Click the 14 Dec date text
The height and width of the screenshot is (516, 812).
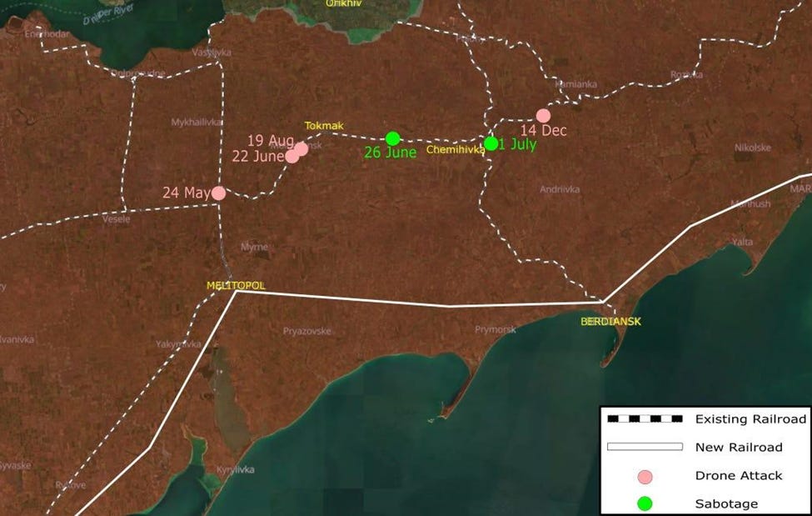pos(543,130)
